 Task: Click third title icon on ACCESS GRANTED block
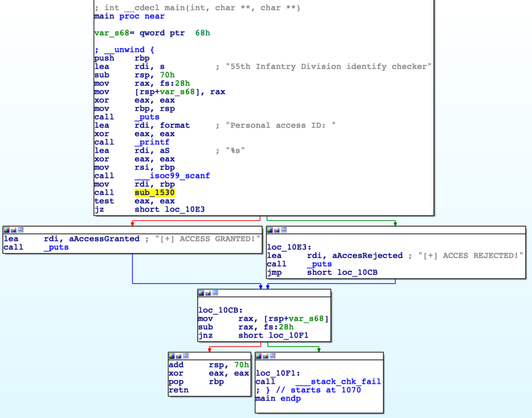(21, 230)
